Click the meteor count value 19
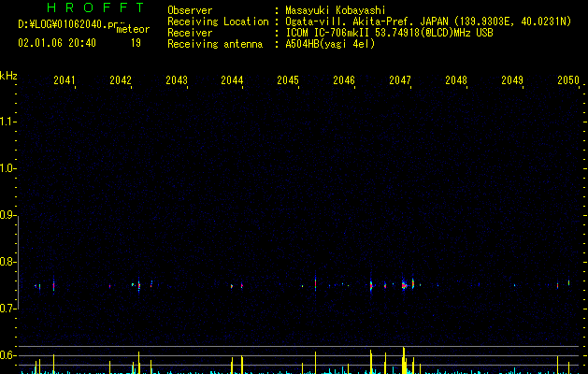588x374 pixels. click(136, 43)
